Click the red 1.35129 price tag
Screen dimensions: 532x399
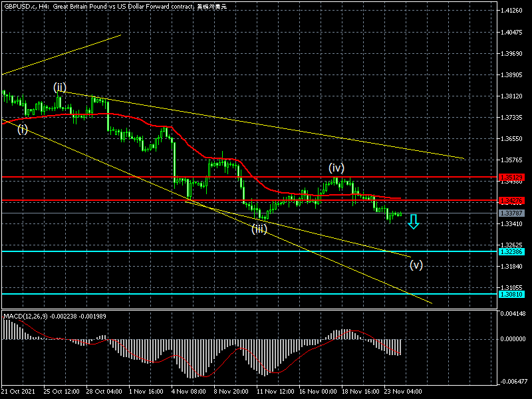511,178
